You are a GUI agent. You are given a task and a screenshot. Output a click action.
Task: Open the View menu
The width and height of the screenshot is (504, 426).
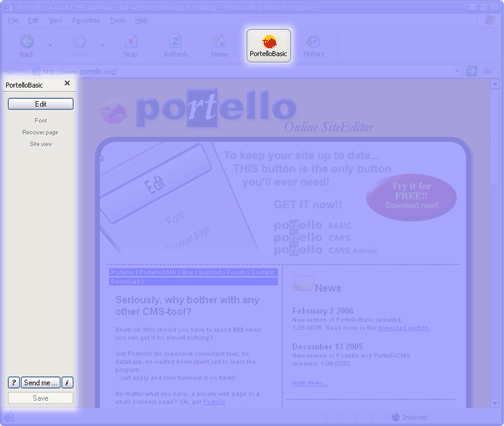tap(55, 21)
